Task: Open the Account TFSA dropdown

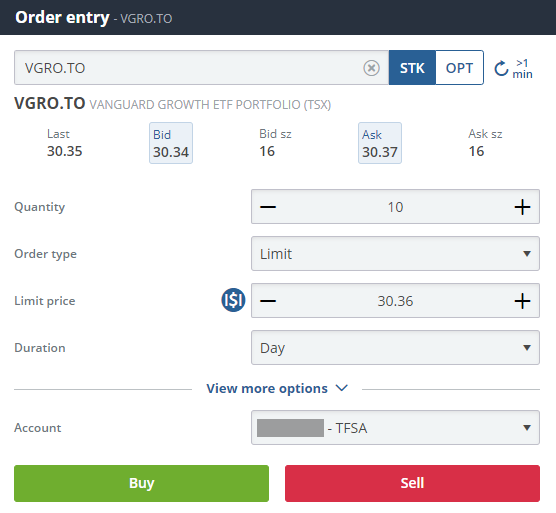Action: [395, 428]
